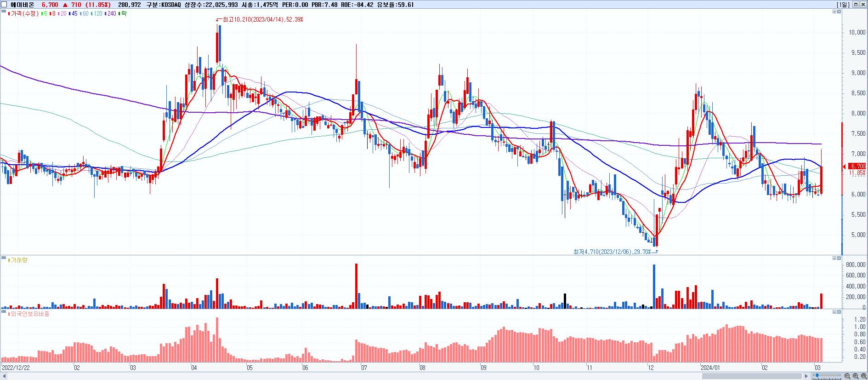The width and height of the screenshot is (868, 380).
Task: Minimize the price chart panel
Action: click(834, 12)
